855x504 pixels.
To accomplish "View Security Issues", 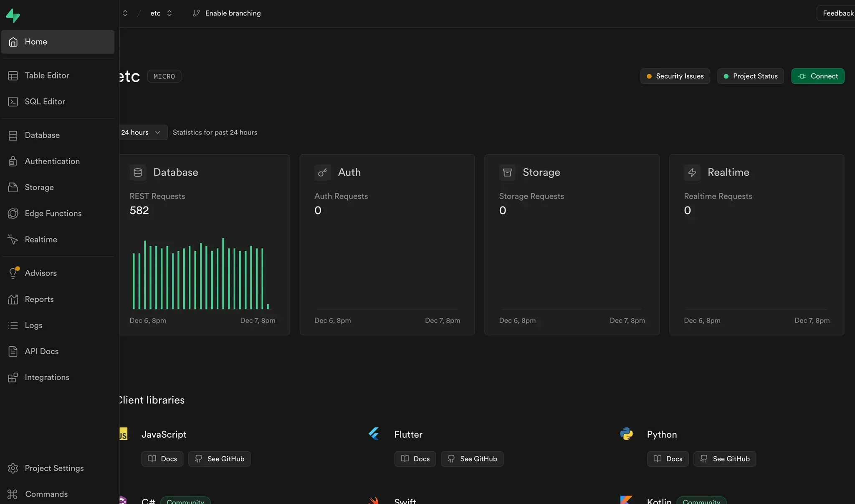I will coord(675,76).
